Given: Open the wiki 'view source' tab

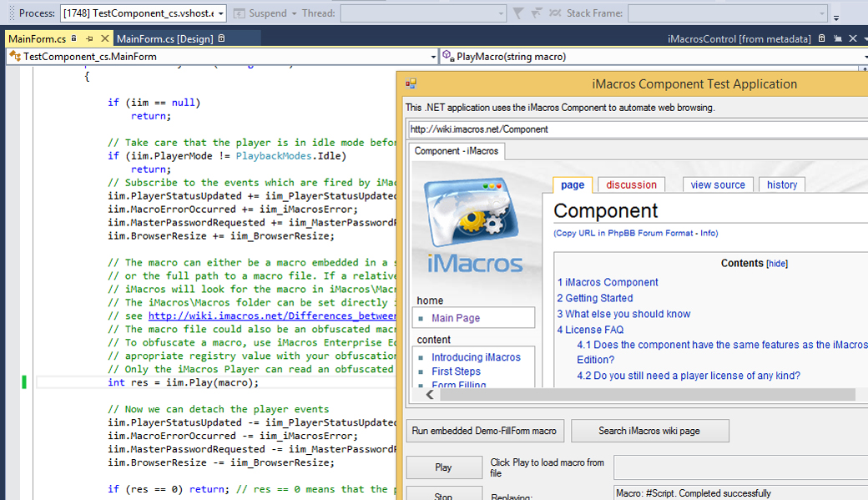Looking at the screenshot, I should 718,185.
